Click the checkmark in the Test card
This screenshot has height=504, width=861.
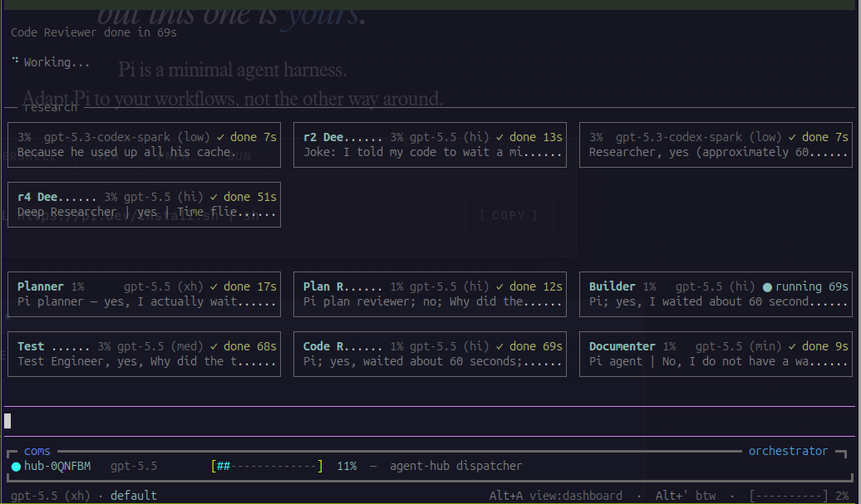[214, 346]
